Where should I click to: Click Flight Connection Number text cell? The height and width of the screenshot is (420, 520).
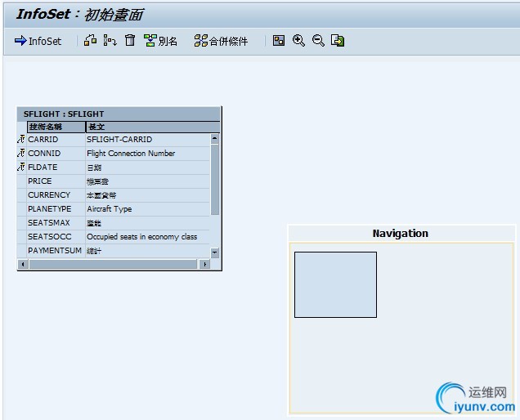coord(147,154)
